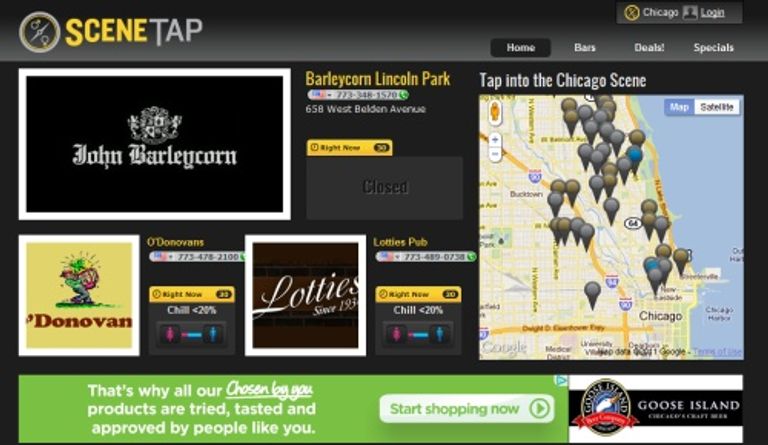Click the clock icon in Barleycorn's Right Now
The image size is (768, 445).
(314, 147)
